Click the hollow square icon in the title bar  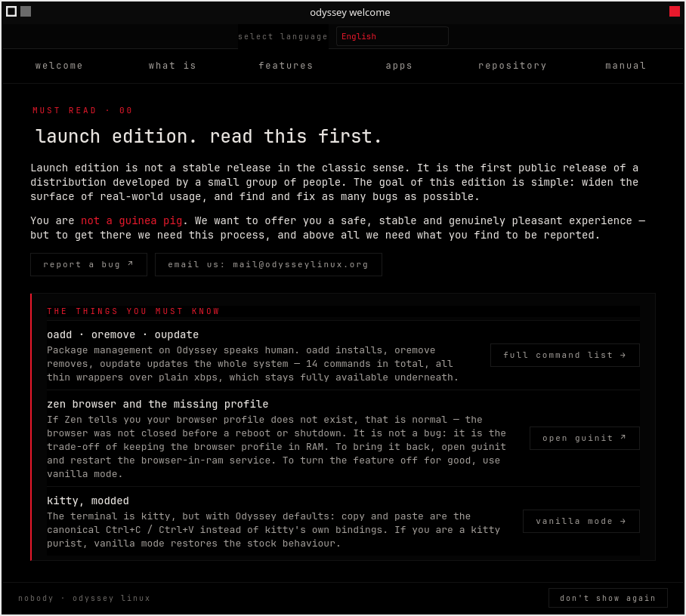12,11
